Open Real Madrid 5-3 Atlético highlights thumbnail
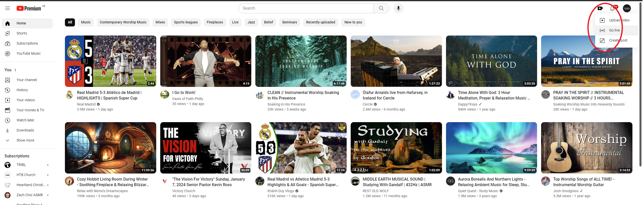 110,61
